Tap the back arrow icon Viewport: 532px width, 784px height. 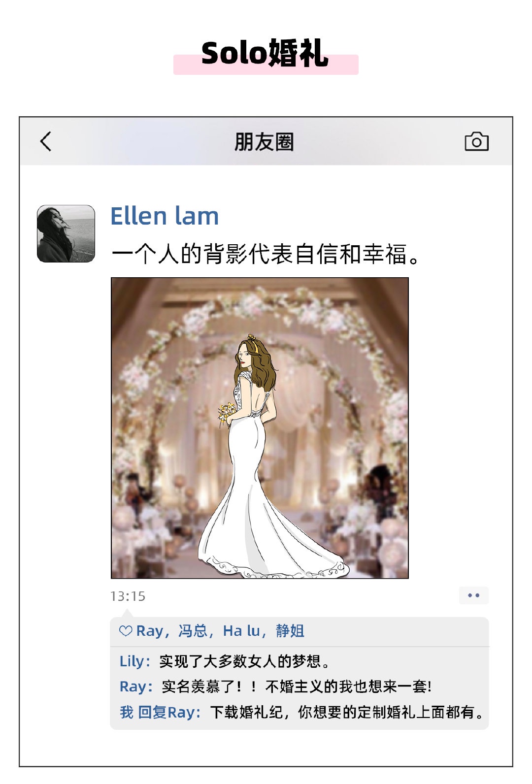(45, 141)
